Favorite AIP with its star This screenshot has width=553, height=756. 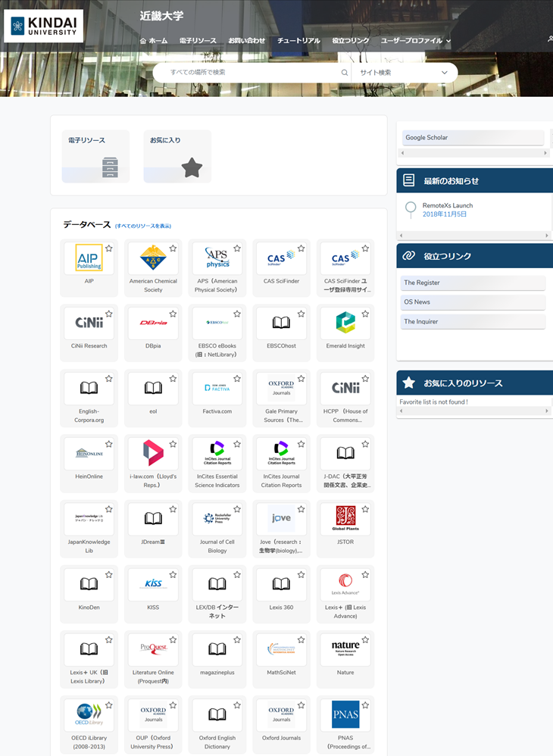pyautogui.click(x=109, y=248)
